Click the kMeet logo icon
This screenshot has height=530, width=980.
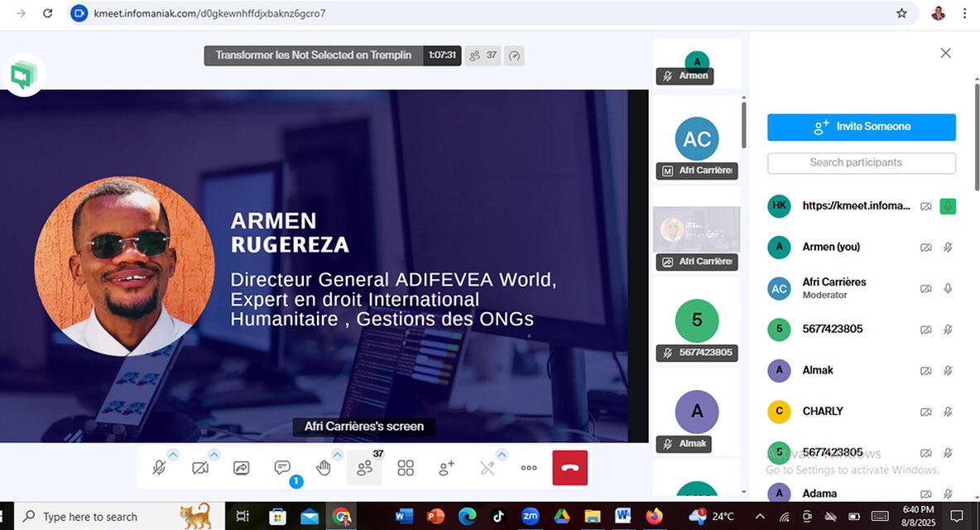click(24, 75)
